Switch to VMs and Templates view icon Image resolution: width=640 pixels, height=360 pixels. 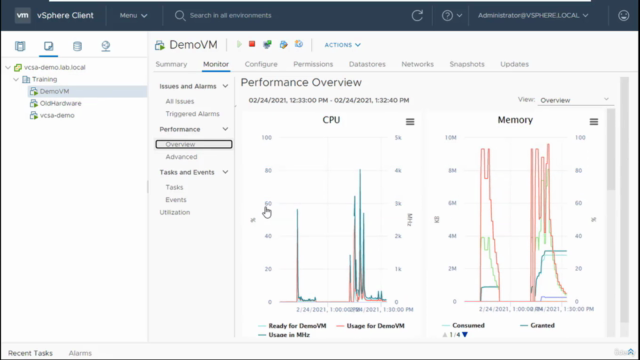coord(49,46)
